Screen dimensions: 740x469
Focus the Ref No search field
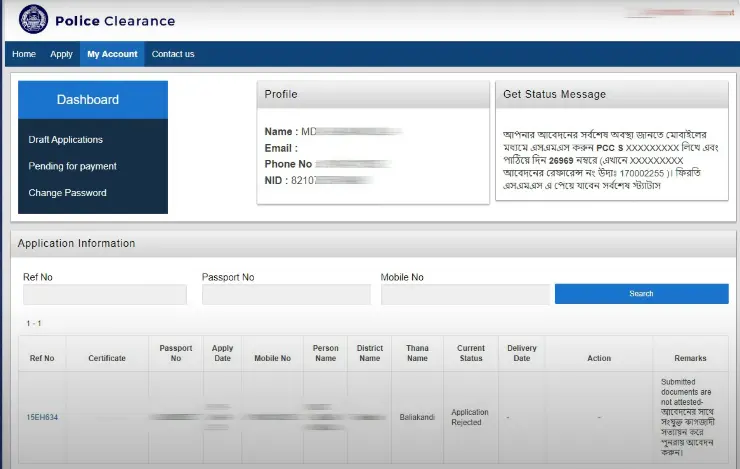pyautogui.click(x=105, y=294)
